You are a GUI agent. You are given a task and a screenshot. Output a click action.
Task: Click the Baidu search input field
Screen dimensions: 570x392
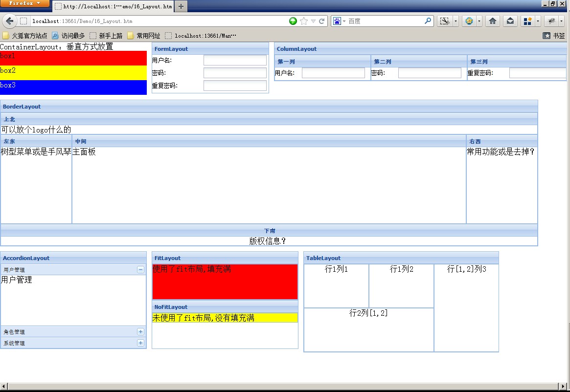click(x=386, y=21)
